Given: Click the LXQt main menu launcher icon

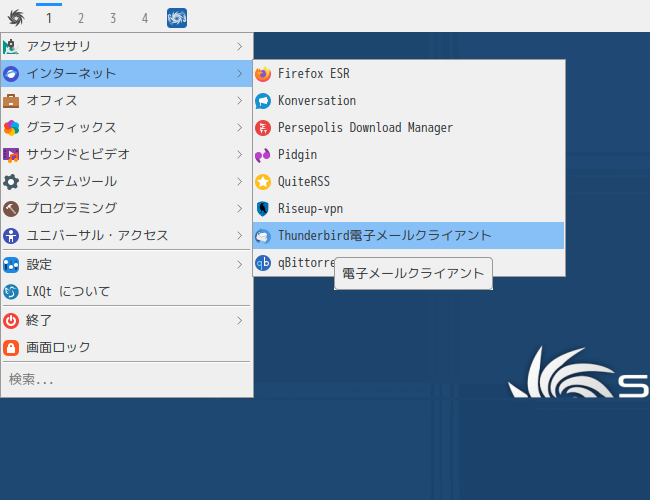Looking at the screenshot, I should 16,18.
